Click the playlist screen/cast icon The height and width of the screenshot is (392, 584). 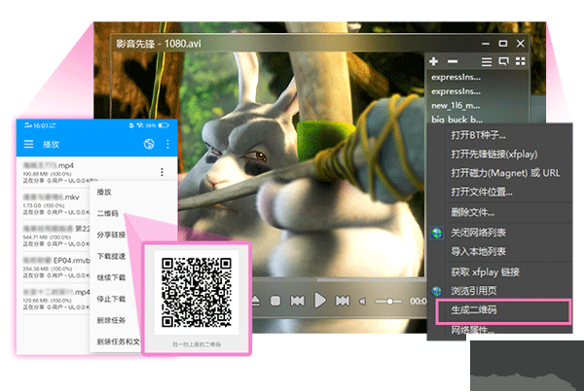click(503, 61)
